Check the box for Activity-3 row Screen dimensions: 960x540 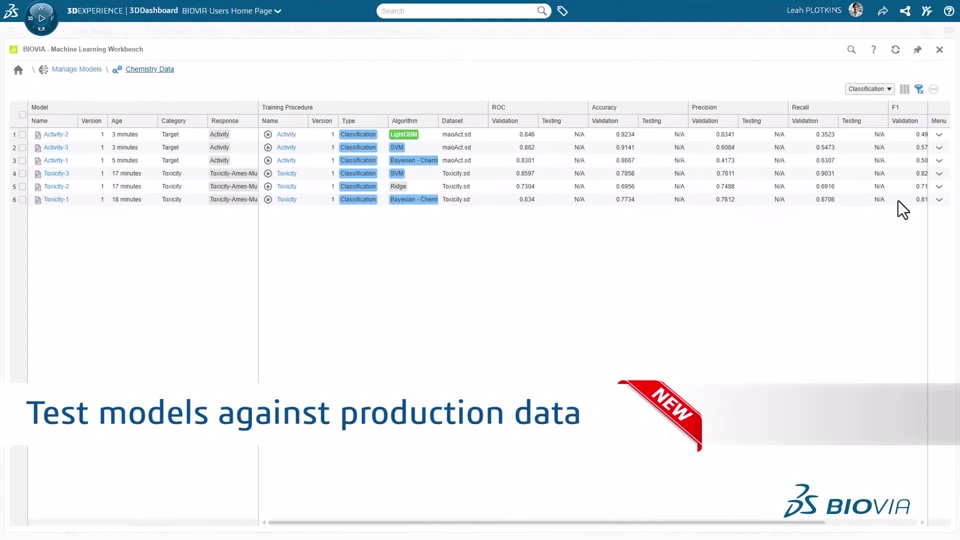coord(22,148)
